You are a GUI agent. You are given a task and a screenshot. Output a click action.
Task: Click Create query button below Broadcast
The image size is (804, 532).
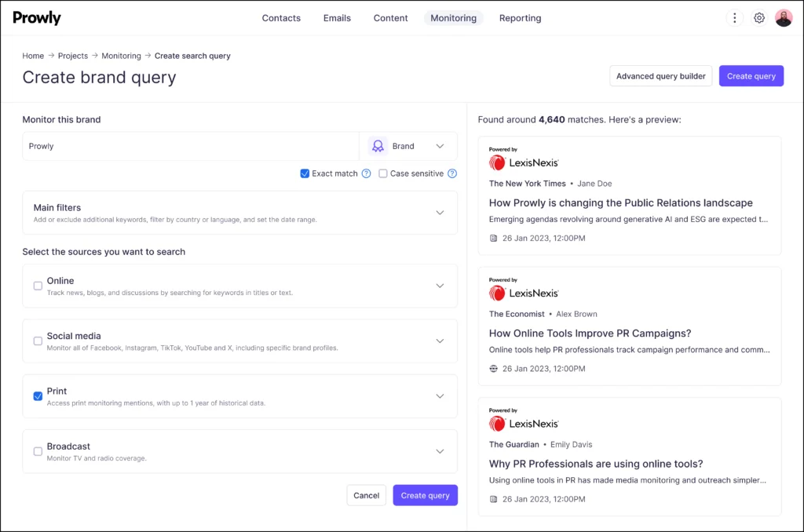tap(425, 496)
